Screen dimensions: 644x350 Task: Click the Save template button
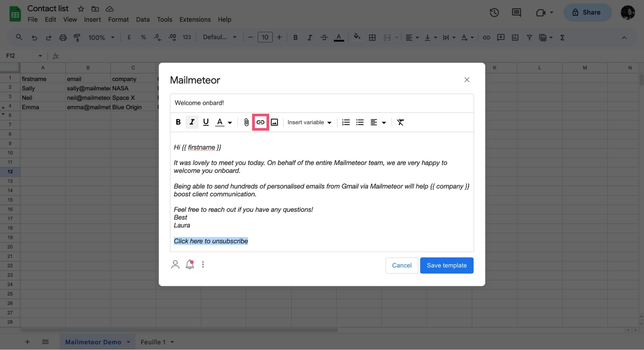click(x=447, y=265)
